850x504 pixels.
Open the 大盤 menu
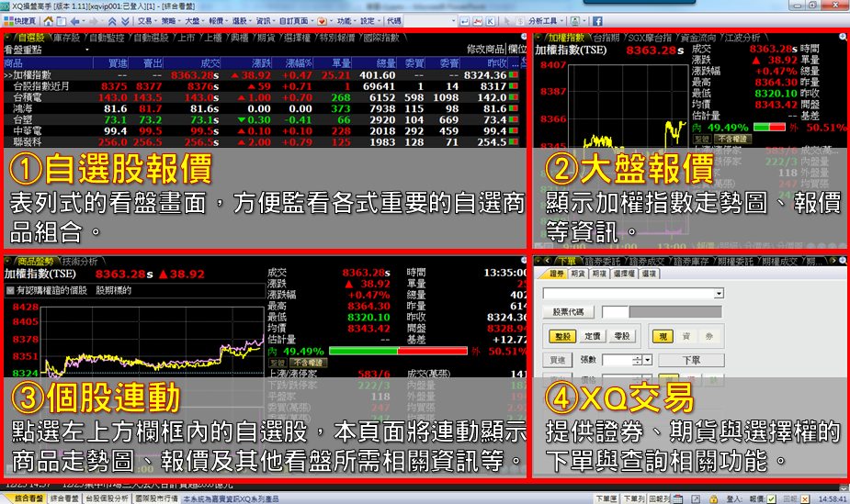pyautogui.click(x=194, y=21)
